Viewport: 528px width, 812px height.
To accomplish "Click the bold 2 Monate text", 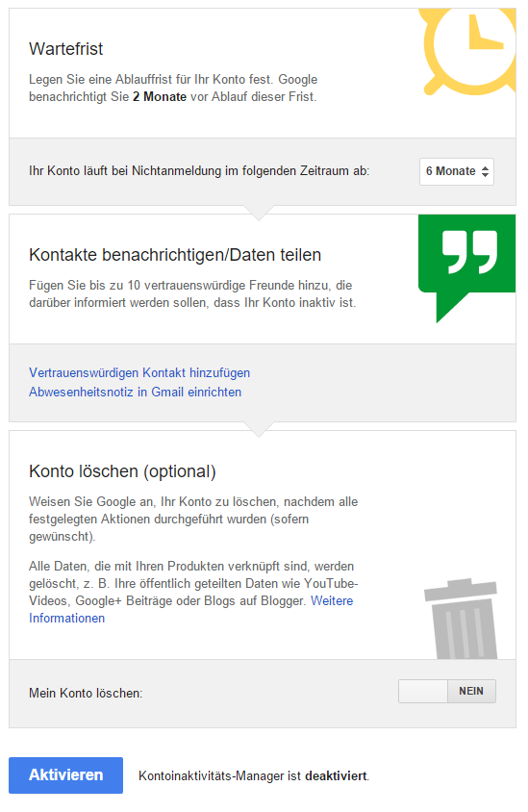I will coord(160,97).
